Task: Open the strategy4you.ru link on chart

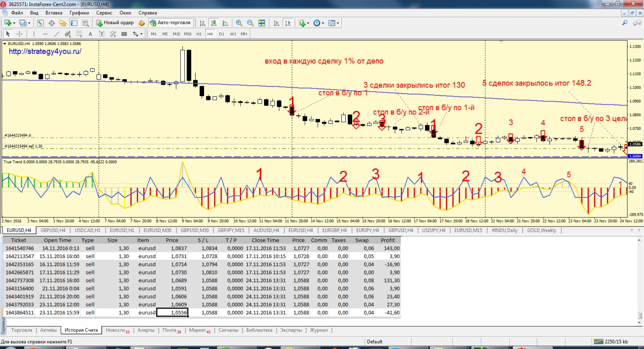Action: (45, 51)
